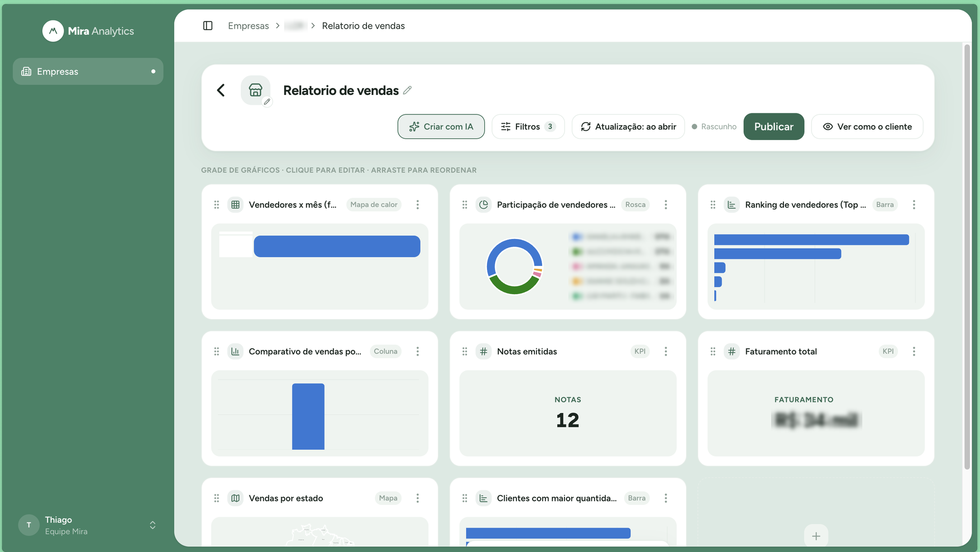Screen dimensions: 980x552
Task: Click heatmap icon on Vendedores x mês card
Action: point(235,205)
